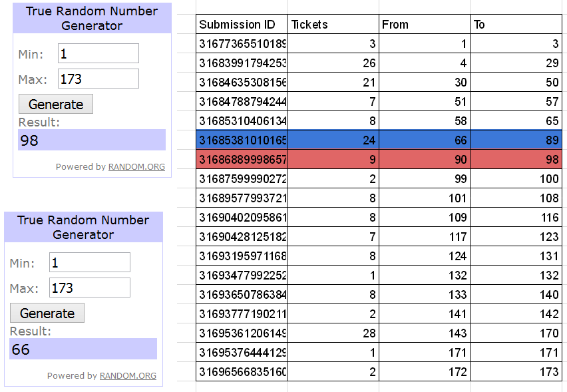Image resolution: width=567 pixels, height=392 pixels.
Task: Click the Max field above result 66
Action: pos(90,288)
